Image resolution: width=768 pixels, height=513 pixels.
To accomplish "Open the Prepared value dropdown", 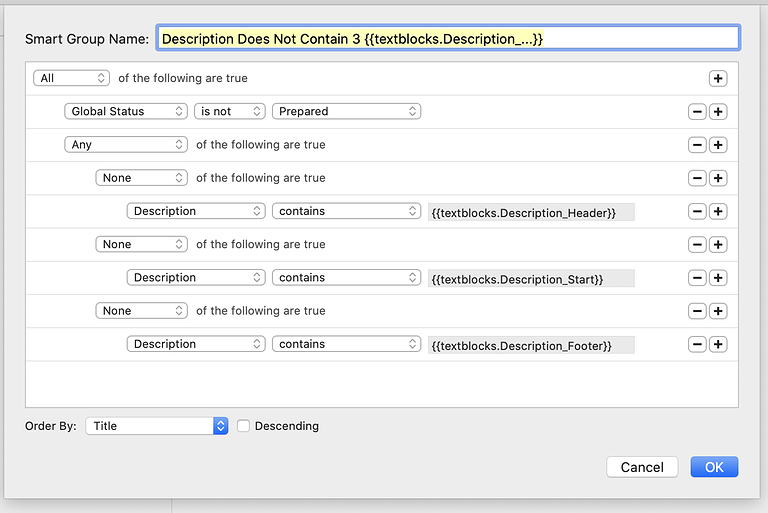I will 346,111.
